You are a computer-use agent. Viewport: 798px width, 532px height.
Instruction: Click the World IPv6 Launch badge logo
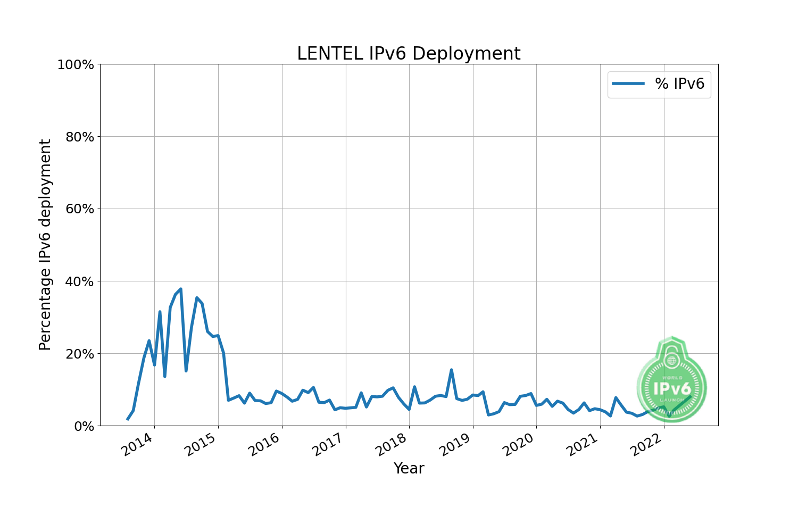671,378
